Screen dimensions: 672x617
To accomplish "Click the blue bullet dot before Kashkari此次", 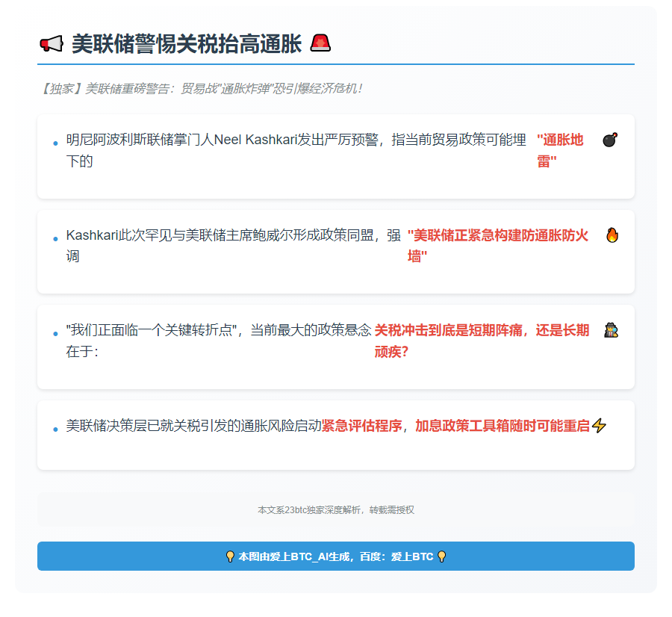I will click(x=55, y=239).
